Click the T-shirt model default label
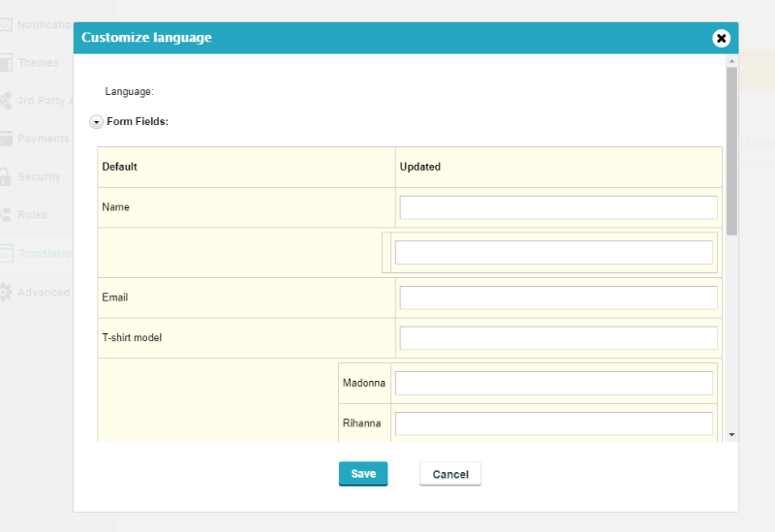The height and width of the screenshot is (532, 775). 132,337
